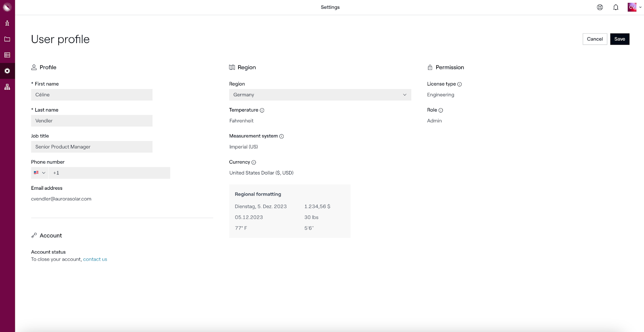Expand the CV user avatar menu
644x332 pixels.
[634, 7]
